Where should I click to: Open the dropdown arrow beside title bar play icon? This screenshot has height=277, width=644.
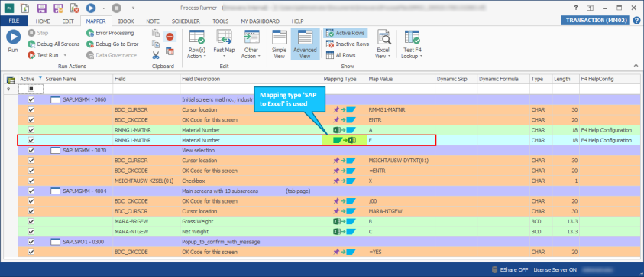pyautogui.click(x=103, y=8)
